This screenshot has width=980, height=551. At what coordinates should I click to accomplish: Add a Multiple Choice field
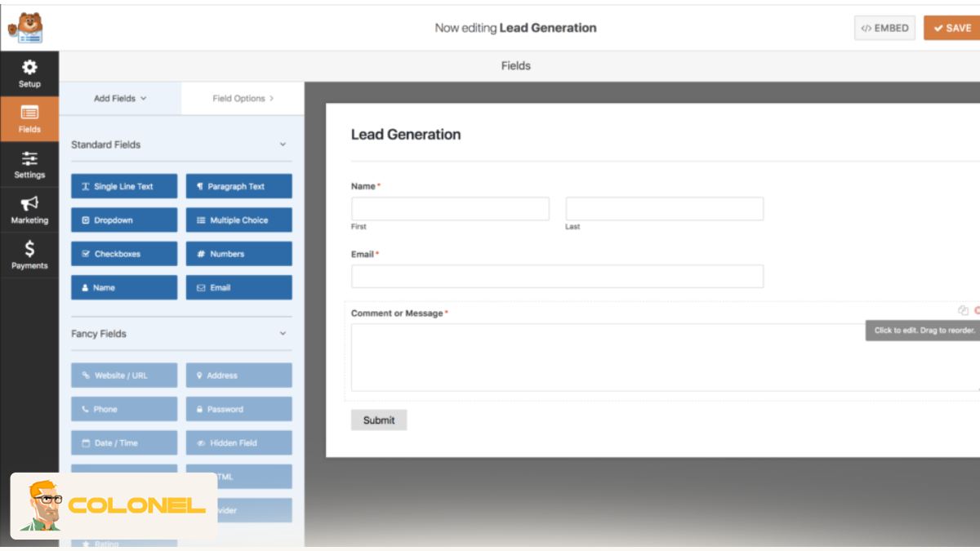[x=238, y=220]
